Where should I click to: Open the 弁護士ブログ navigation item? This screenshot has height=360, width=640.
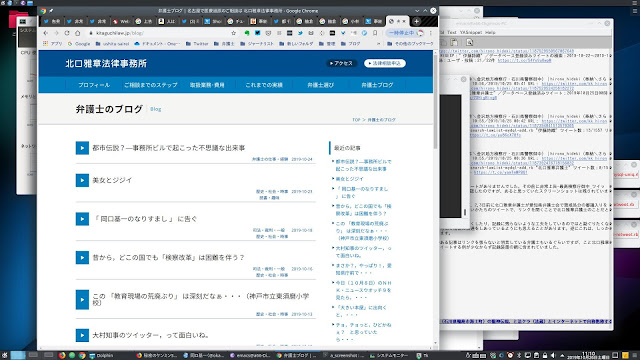point(377,85)
